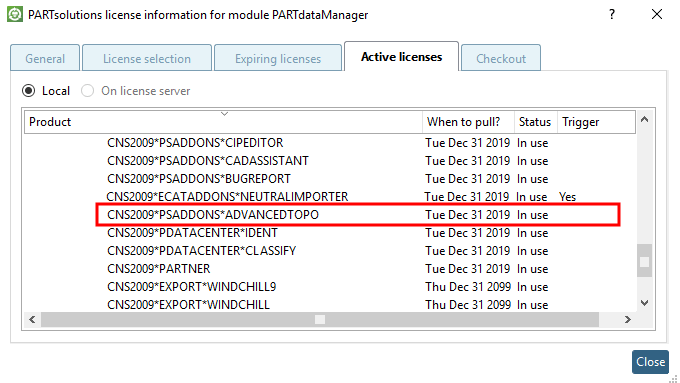Sort by the Status column header

[536, 122]
